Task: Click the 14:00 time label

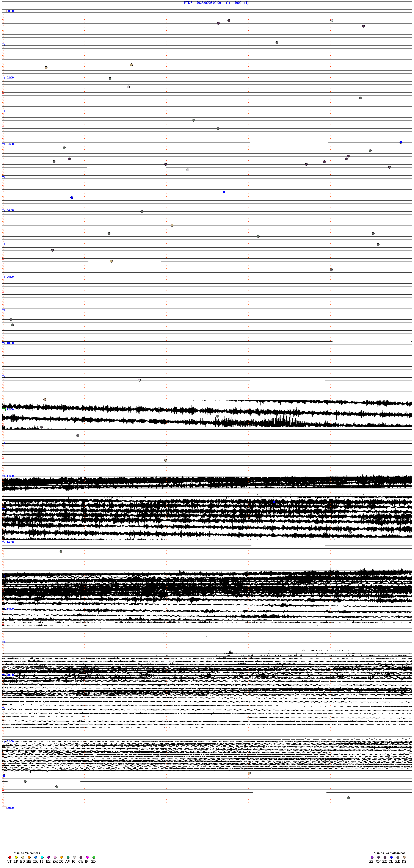Action: point(10,476)
